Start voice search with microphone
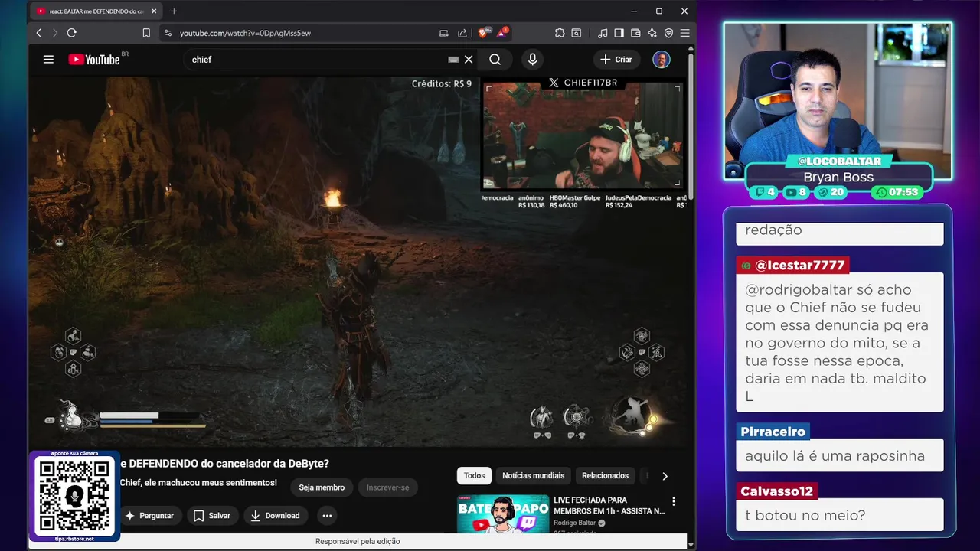 [x=532, y=59]
